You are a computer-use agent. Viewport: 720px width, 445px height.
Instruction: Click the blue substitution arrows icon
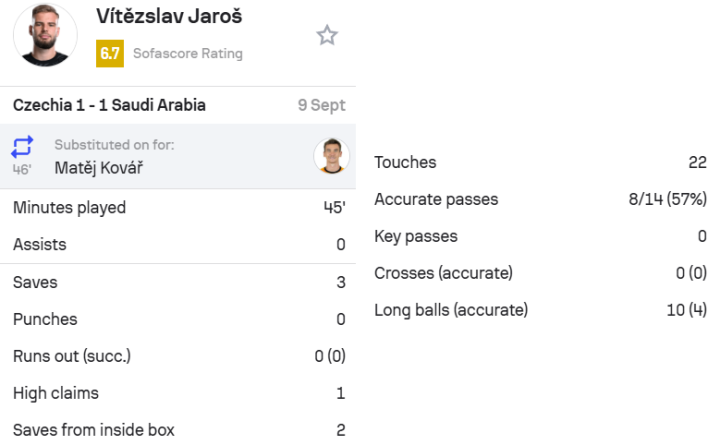click(x=22, y=147)
